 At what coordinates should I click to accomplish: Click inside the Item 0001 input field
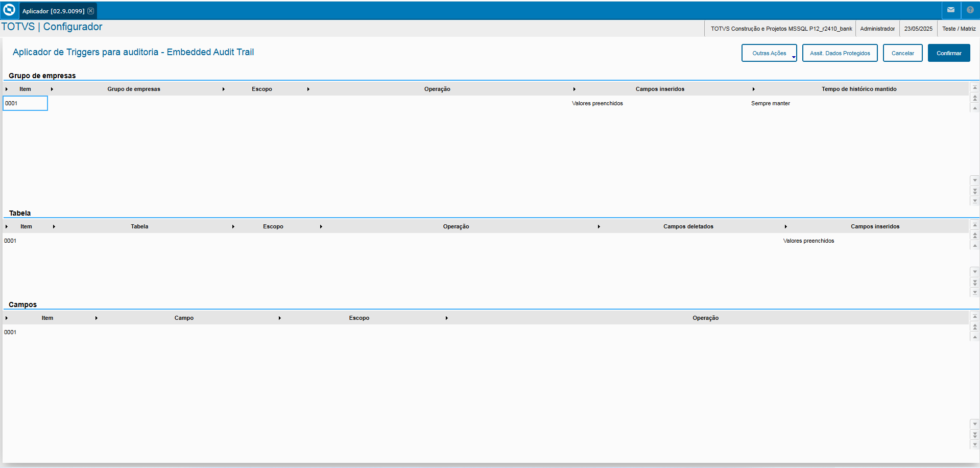point(25,103)
